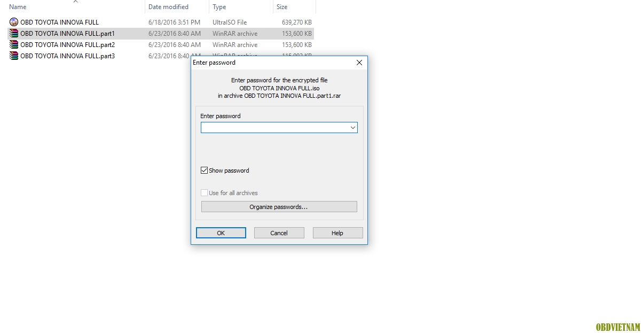Close the Enter password dialog with X

[359, 63]
